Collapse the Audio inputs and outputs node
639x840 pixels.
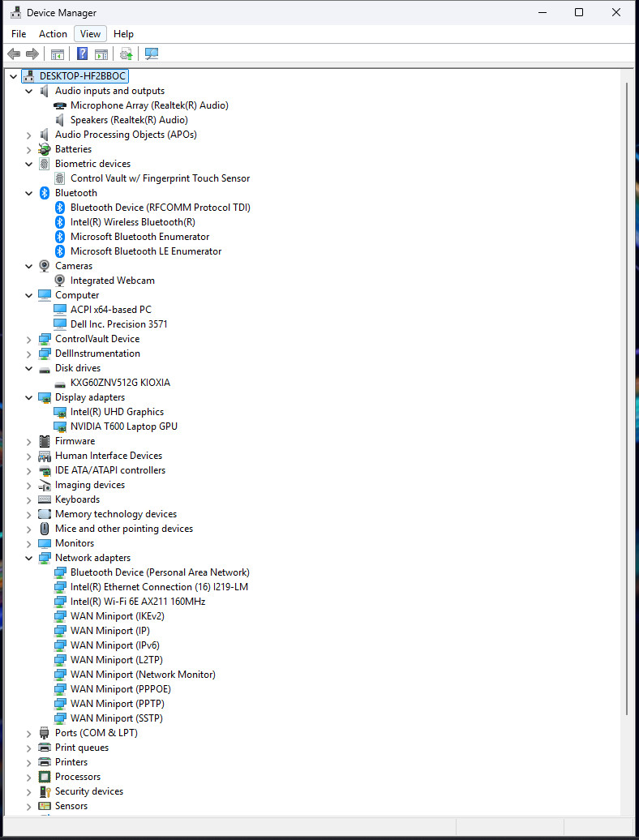tap(29, 91)
